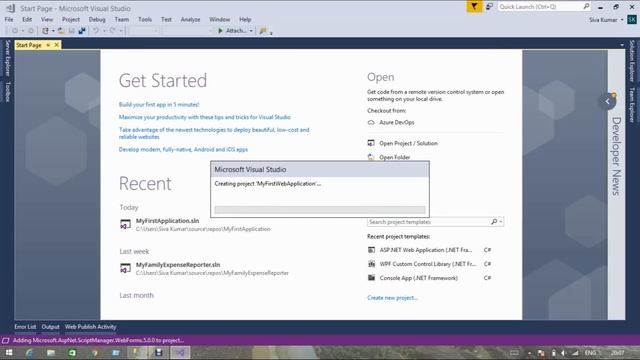Click the search templates magnifier icon
The image size is (640, 360).
[494, 222]
